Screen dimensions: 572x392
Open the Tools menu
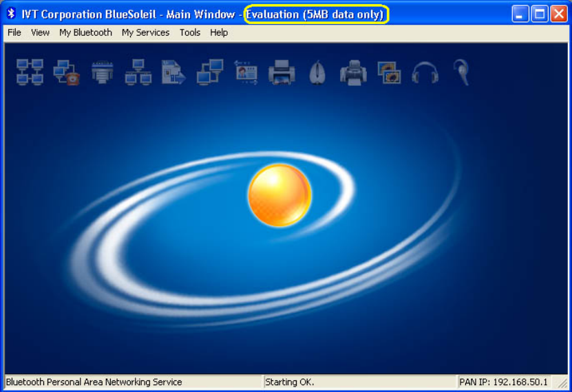click(x=190, y=32)
